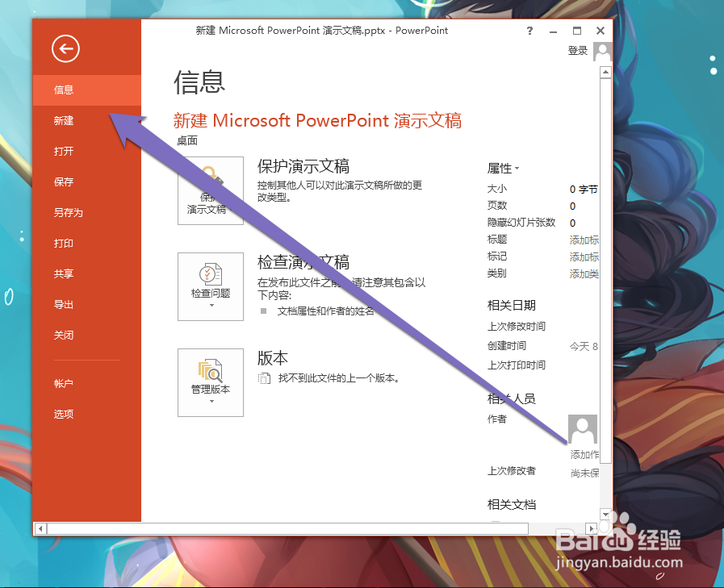The height and width of the screenshot is (588, 724).
Task: Open the 检查问题 dropdown button
Action: (x=211, y=286)
